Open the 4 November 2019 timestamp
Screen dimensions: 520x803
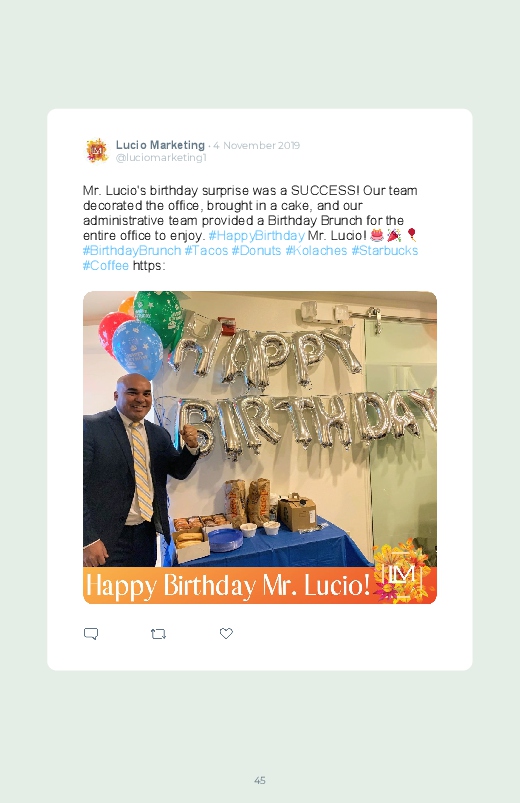[257, 145]
